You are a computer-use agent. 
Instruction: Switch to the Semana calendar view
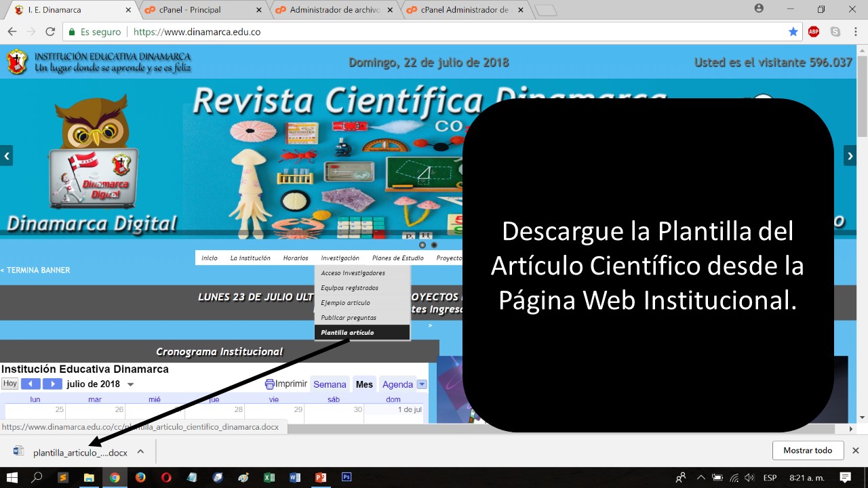pos(330,384)
